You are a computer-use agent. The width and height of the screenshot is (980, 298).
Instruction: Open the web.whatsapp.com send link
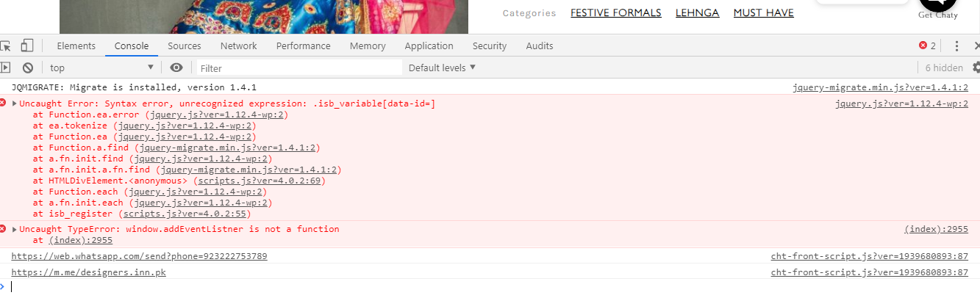click(139, 256)
